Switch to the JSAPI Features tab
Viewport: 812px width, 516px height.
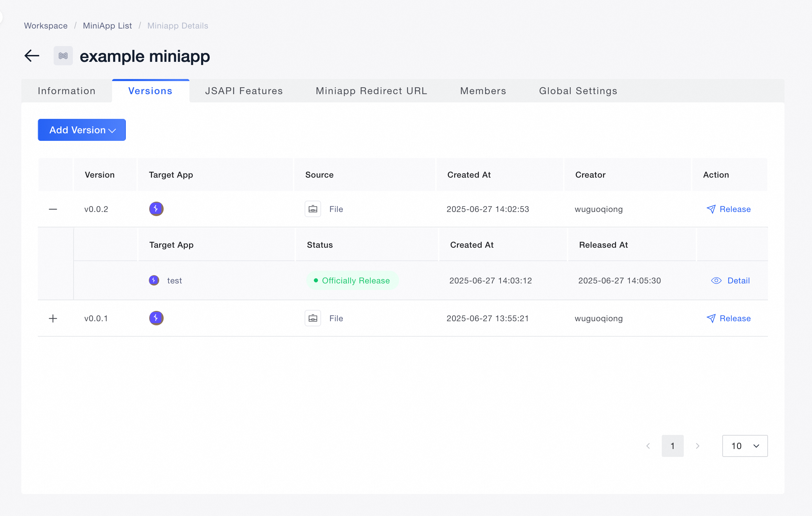pos(244,91)
